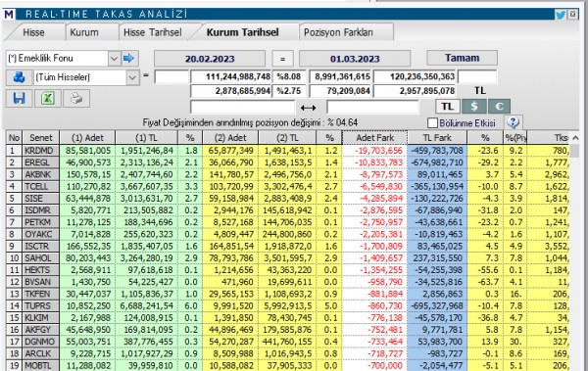The width and height of the screenshot is (588, 371).
Task: Click the M application logo icon
Action: click(x=9, y=15)
